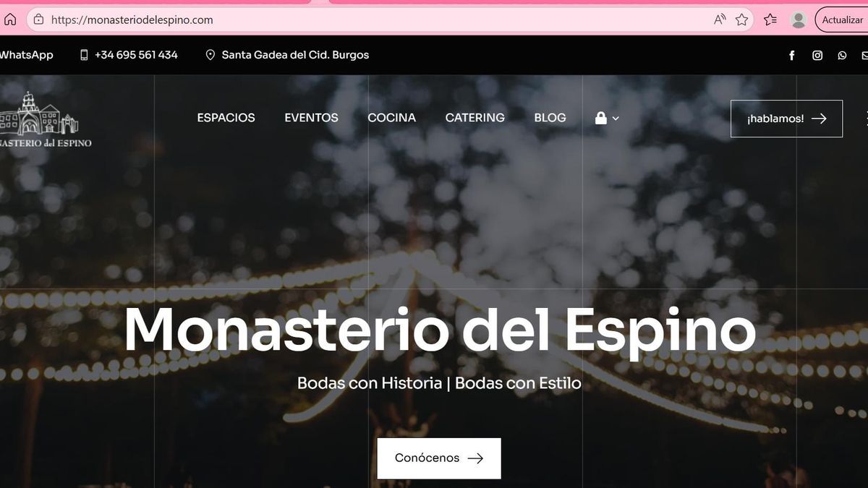
Task: Open the COCINA menu item
Action: coord(391,117)
